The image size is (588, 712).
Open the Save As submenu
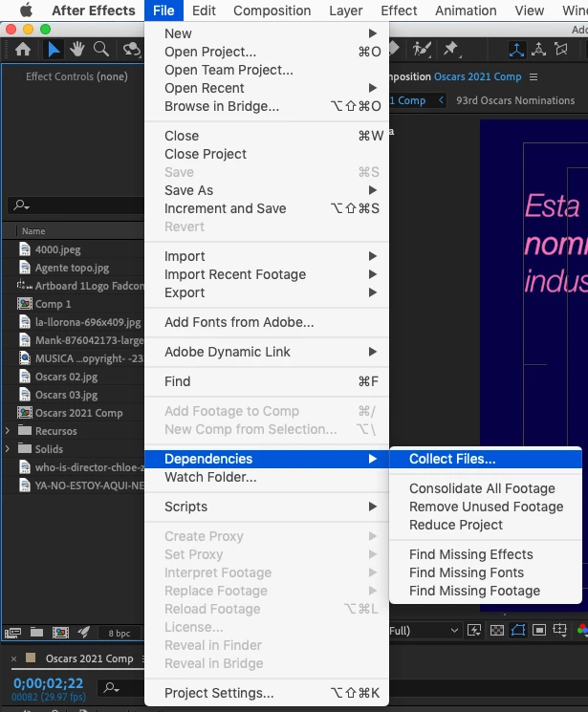pos(267,190)
